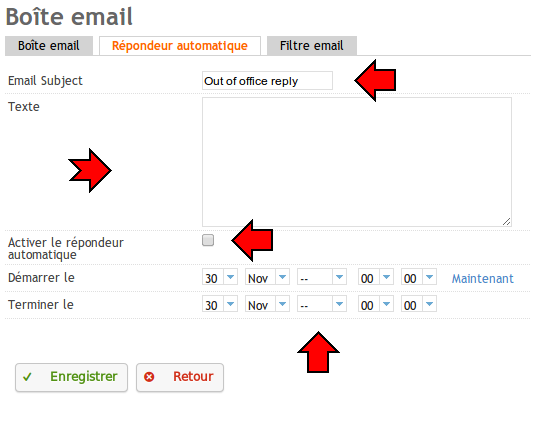Image resolution: width=533 pixels, height=446 pixels.
Task: Click the green checkmark icon on Enregistrer
Action: pos(27,377)
